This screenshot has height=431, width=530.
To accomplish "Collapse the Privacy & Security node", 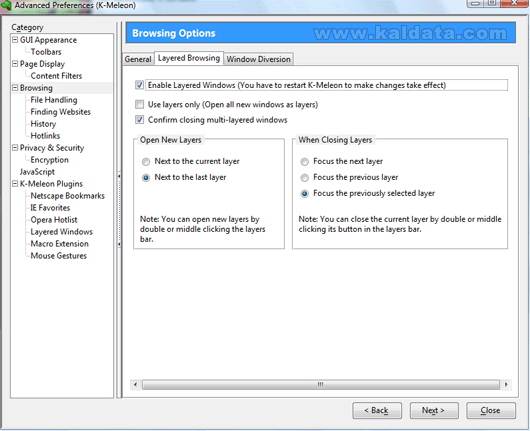I will (15, 148).
